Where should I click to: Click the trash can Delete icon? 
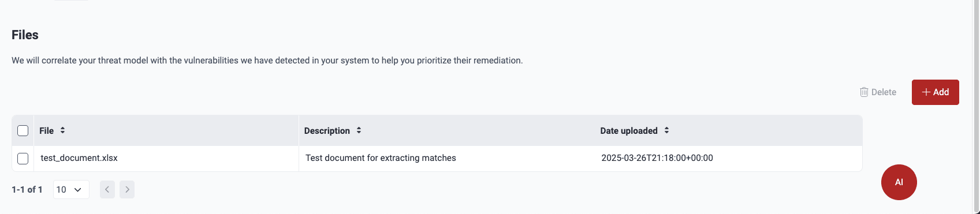pos(864,92)
